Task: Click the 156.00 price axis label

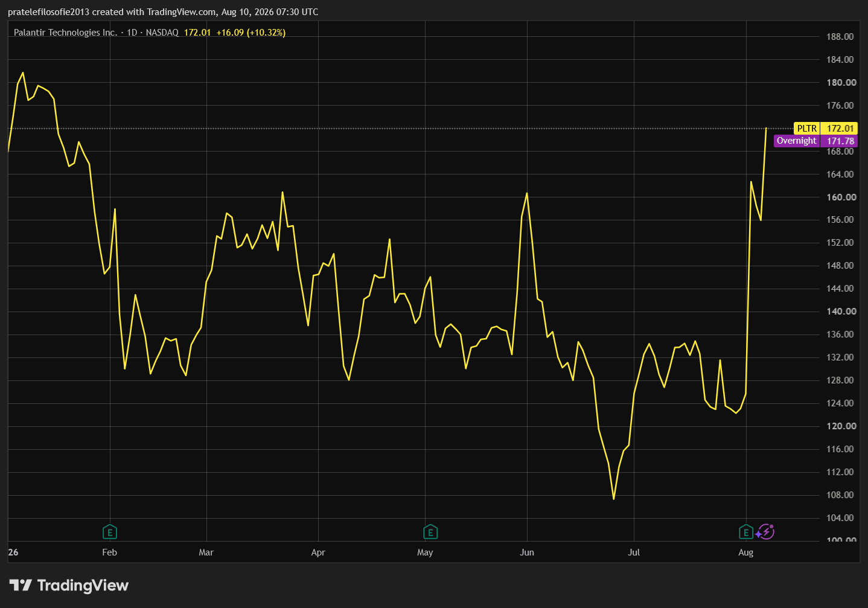Action: (x=840, y=220)
